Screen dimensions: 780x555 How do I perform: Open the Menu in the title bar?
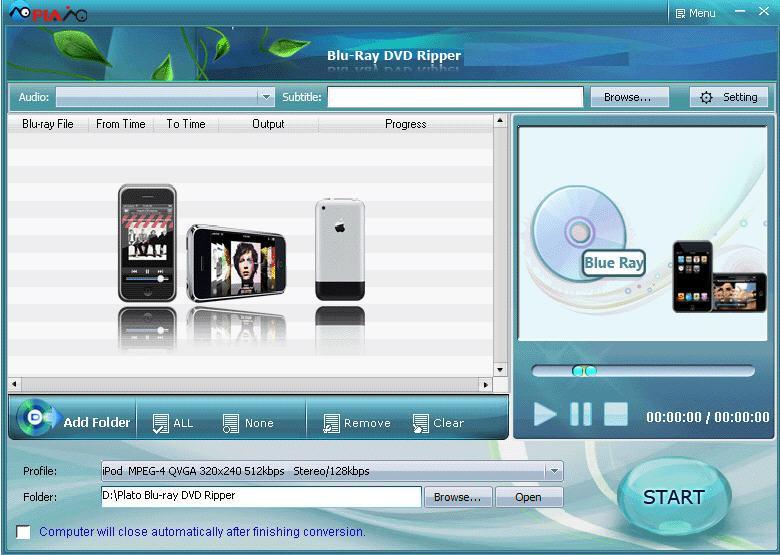tap(695, 13)
